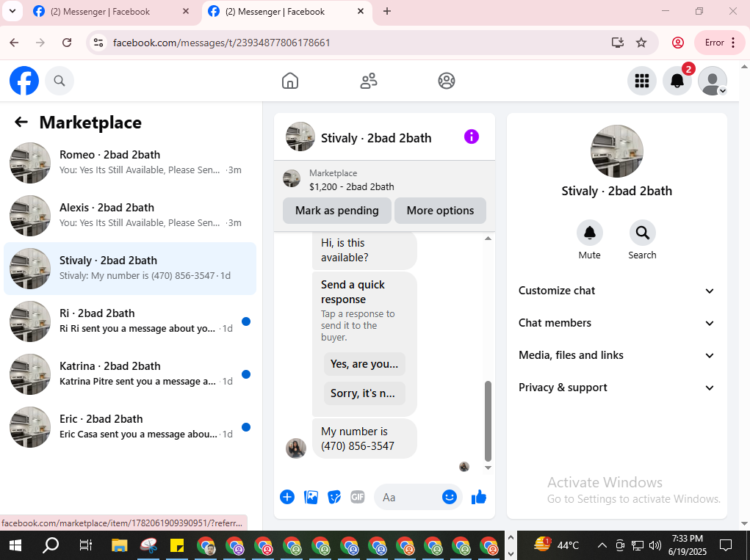Open the volume control in system tray
The height and width of the screenshot is (560, 750).
655,545
